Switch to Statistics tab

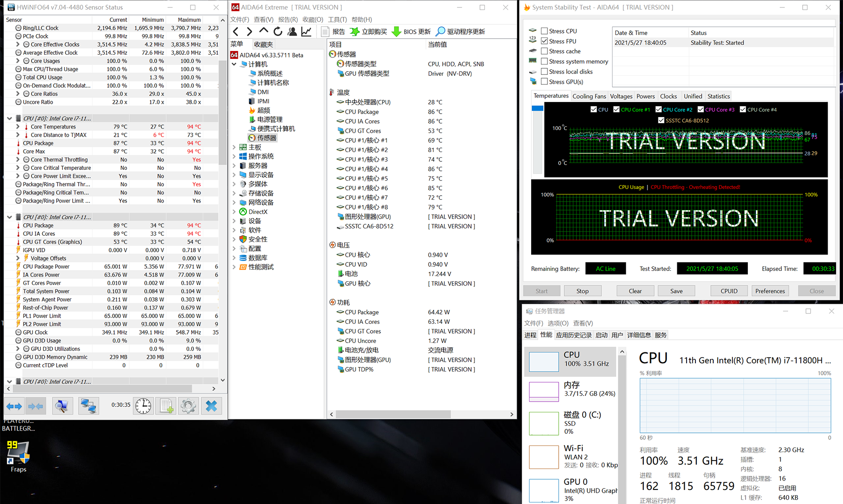coord(718,96)
